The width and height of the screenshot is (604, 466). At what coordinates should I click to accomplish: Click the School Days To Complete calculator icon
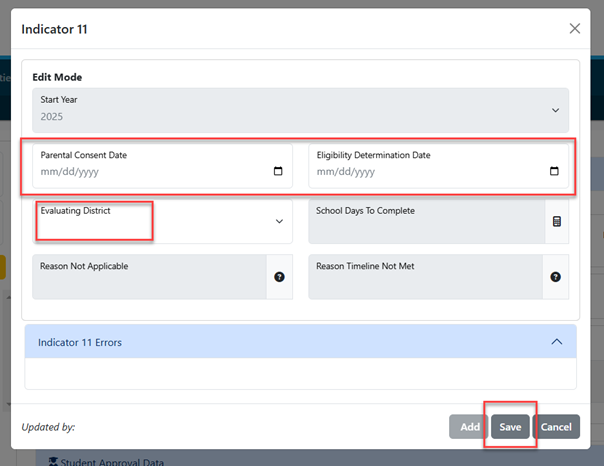pyautogui.click(x=557, y=221)
